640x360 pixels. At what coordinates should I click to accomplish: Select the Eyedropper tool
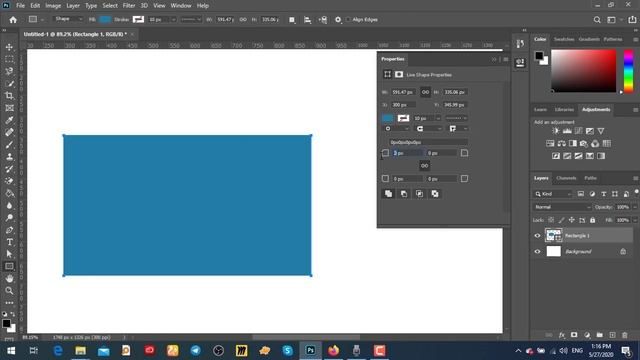[9, 120]
